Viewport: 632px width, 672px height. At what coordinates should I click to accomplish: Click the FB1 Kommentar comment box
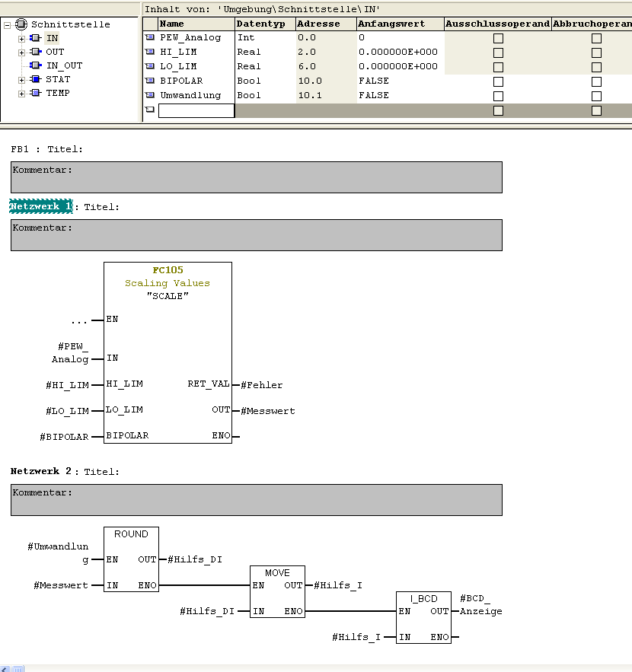click(257, 177)
